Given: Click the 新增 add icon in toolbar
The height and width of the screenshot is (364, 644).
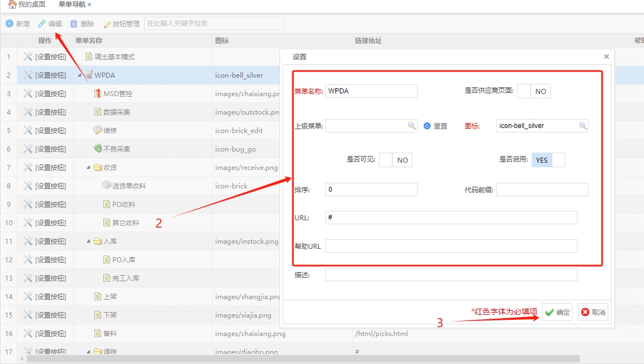Looking at the screenshot, I should [10, 24].
